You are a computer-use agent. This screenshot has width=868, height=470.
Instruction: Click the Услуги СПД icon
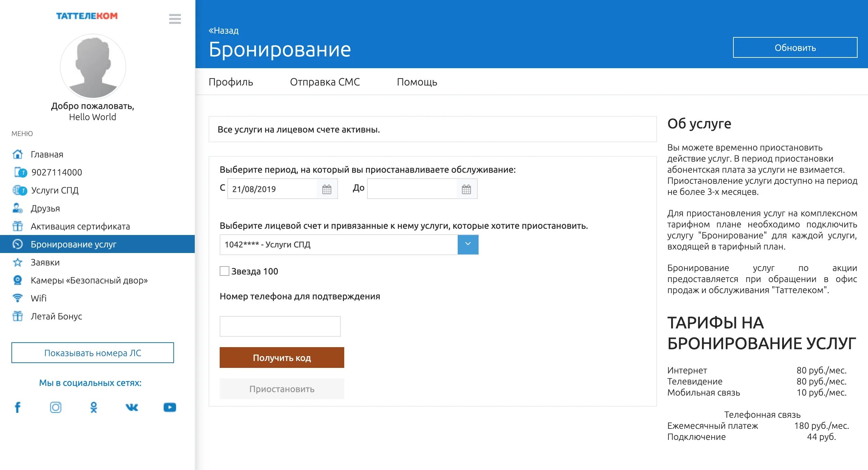pyautogui.click(x=18, y=190)
